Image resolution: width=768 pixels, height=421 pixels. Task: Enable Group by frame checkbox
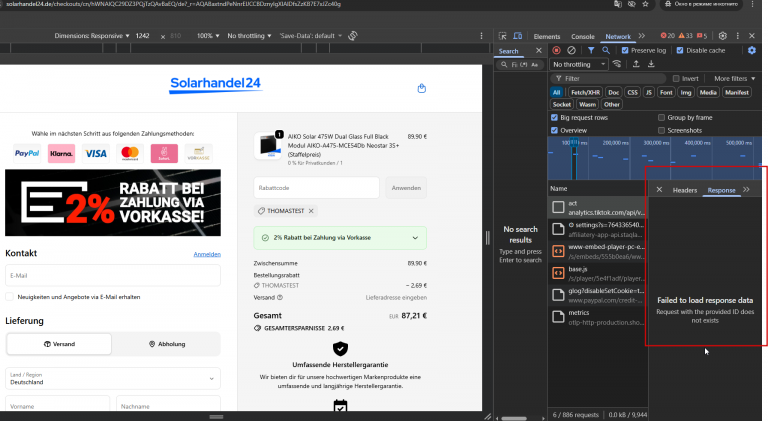pyautogui.click(x=661, y=117)
